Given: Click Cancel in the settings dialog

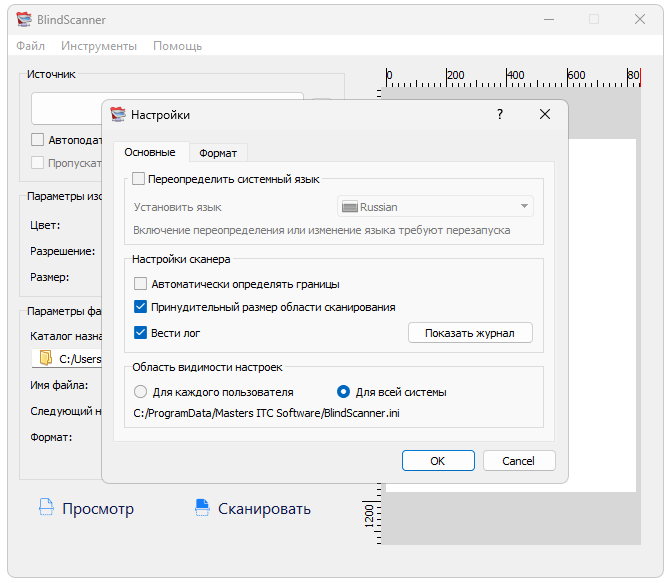Looking at the screenshot, I should pyautogui.click(x=519, y=461).
